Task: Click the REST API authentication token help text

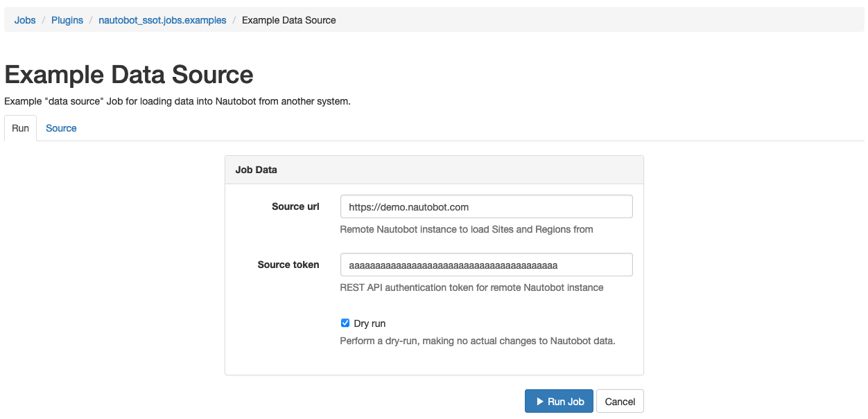Action: coord(471,287)
